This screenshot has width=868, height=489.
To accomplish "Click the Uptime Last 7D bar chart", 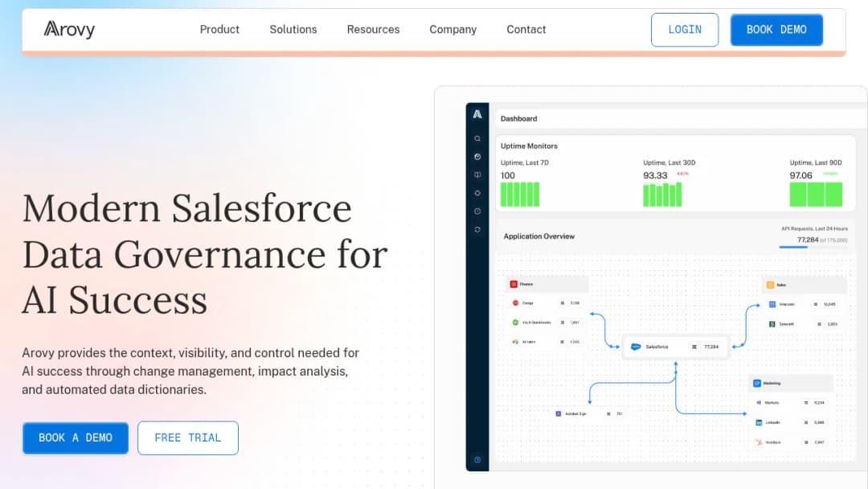I will pos(520,195).
